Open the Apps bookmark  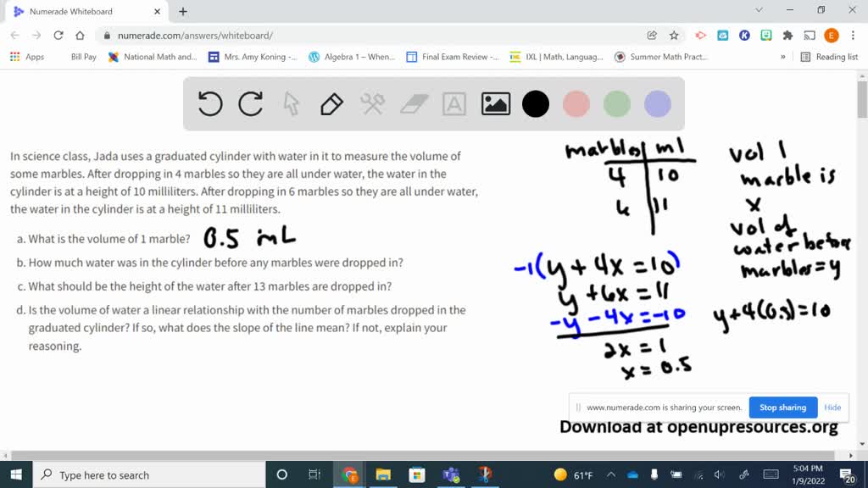[x=27, y=57]
